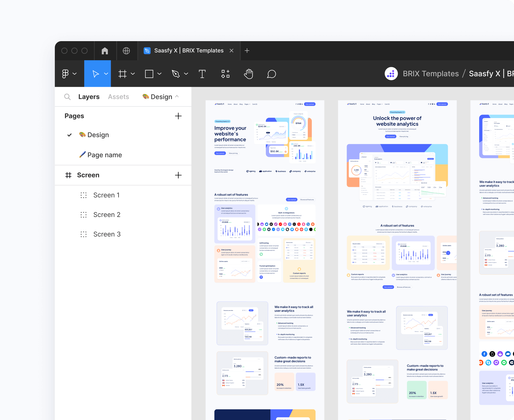
Task: Select the Hand tool
Action: click(248, 74)
